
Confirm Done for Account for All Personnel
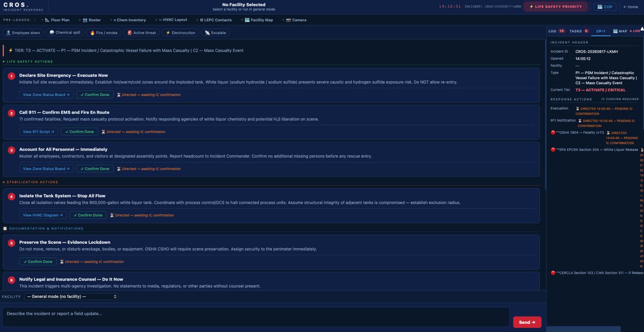click(x=95, y=169)
